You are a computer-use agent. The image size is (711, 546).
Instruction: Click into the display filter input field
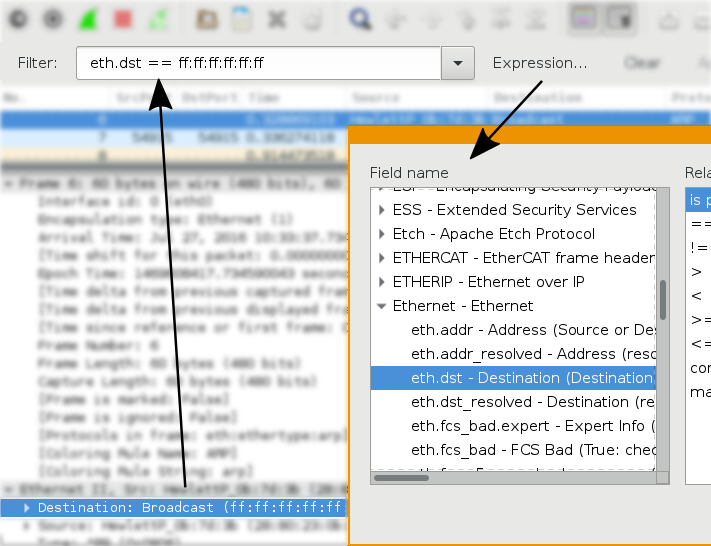point(258,63)
